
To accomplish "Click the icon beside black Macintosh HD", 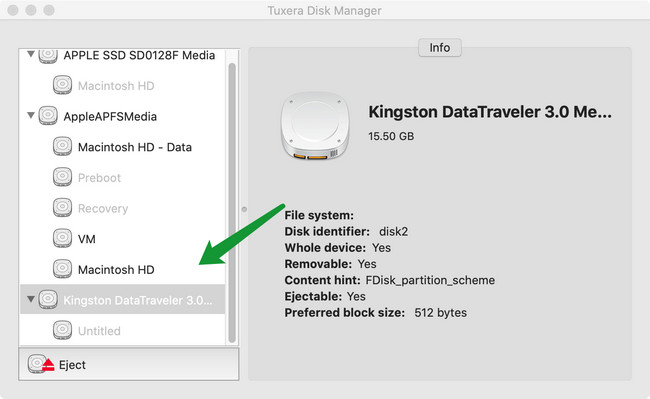I will [x=63, y=269].
